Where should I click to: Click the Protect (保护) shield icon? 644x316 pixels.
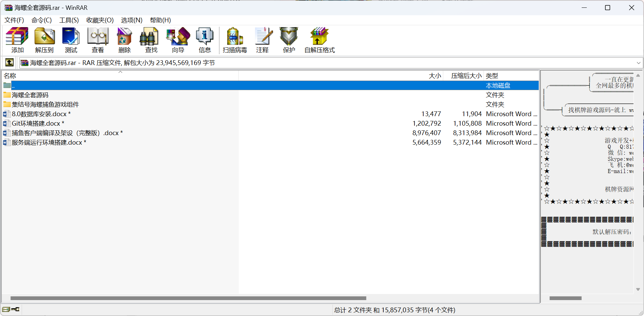point(289,36)
